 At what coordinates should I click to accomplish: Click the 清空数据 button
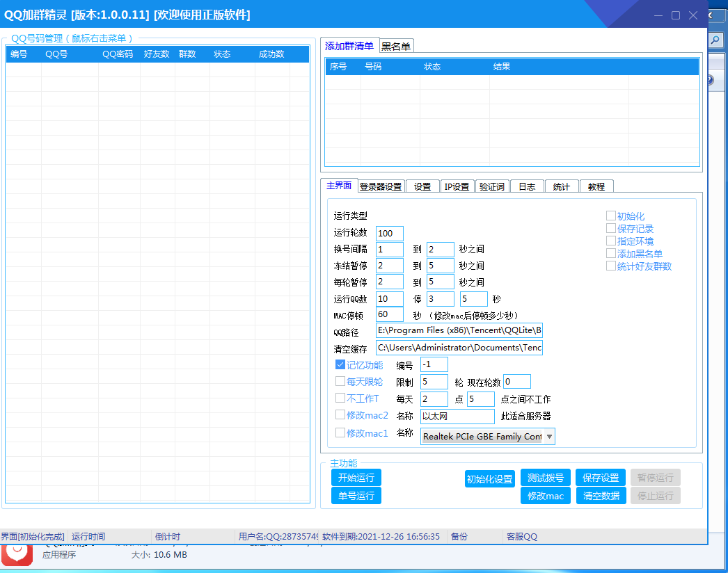[601, 496]
